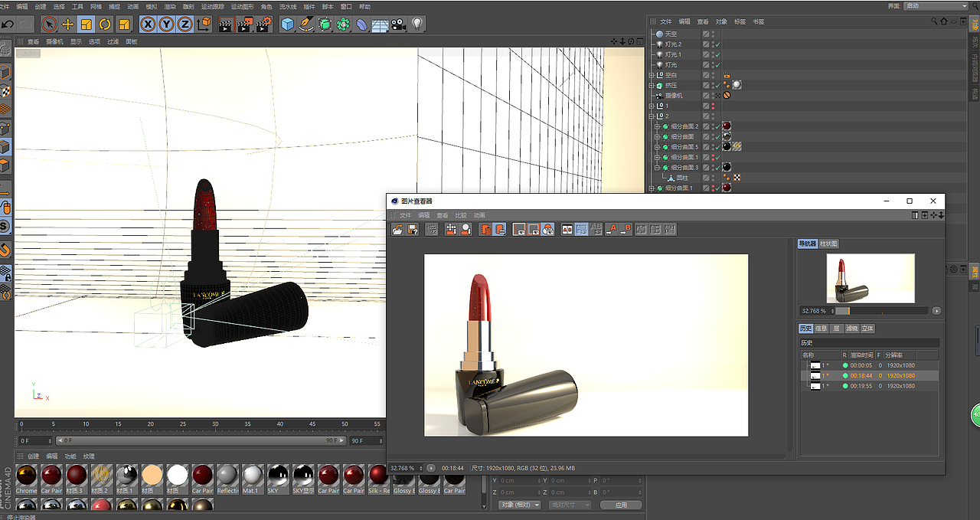Expand the 挤压 object hierarchy
This screenshot has height=520, width=980.
(652, 85)
